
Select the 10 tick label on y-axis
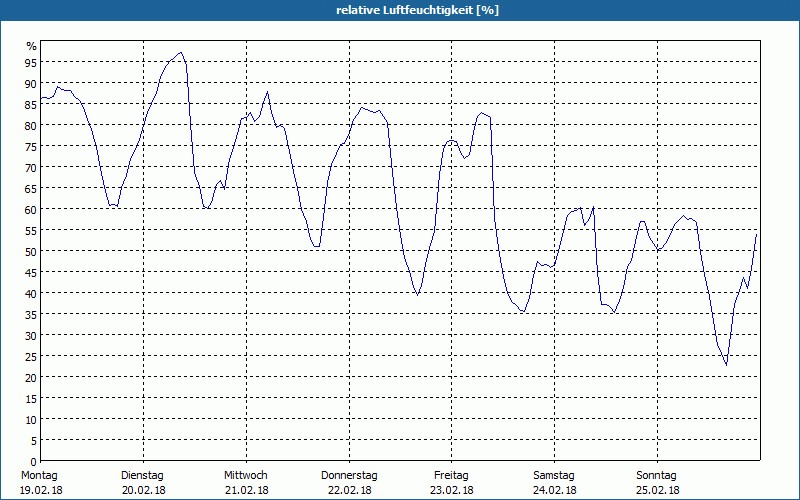(31, 419)
